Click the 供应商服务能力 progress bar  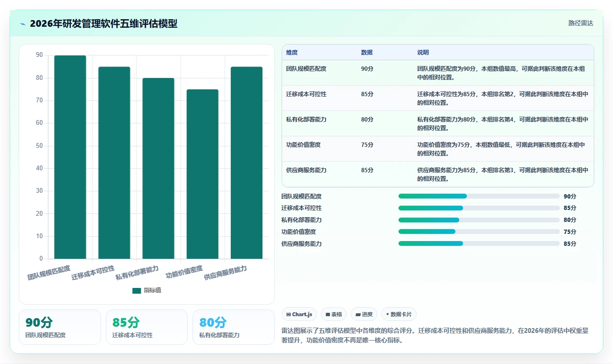click(479, 243)
